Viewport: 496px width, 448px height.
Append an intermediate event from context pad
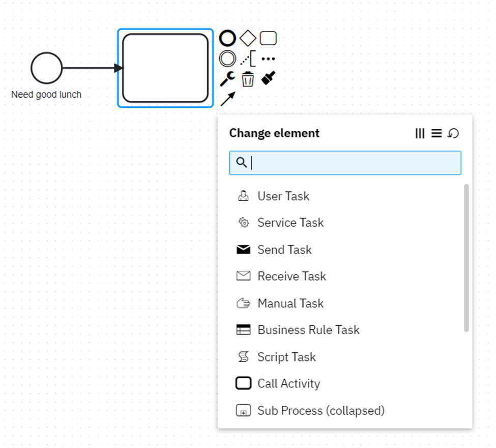[227, 59]
